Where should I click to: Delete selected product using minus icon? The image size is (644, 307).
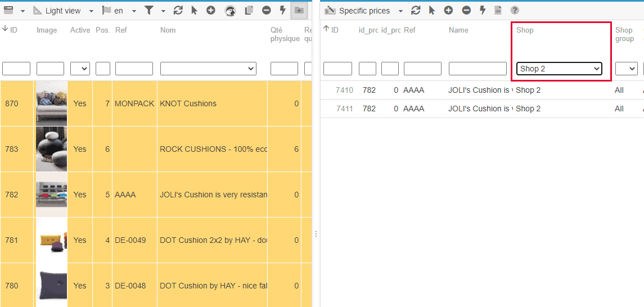tap(267, 11)
